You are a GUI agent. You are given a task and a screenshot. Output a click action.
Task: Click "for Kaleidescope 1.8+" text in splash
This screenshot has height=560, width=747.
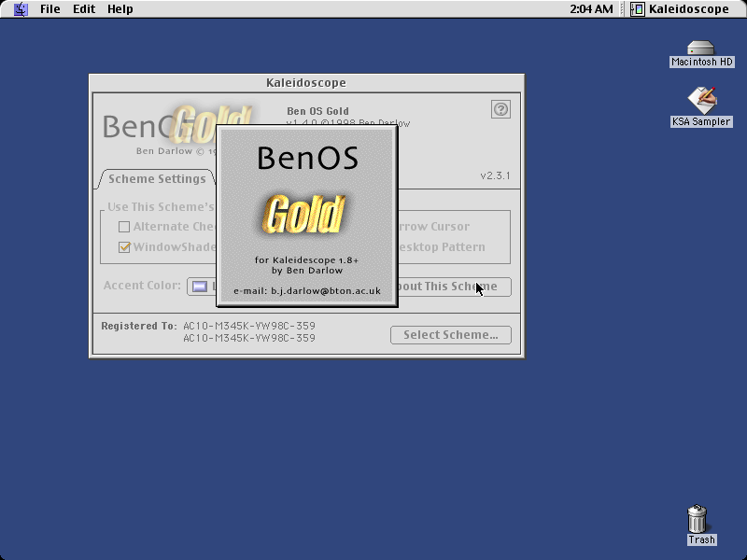point(307,260)
